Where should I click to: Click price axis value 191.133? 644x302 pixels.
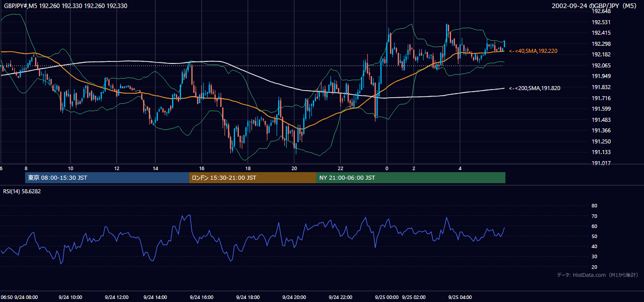tap(601, 152)
